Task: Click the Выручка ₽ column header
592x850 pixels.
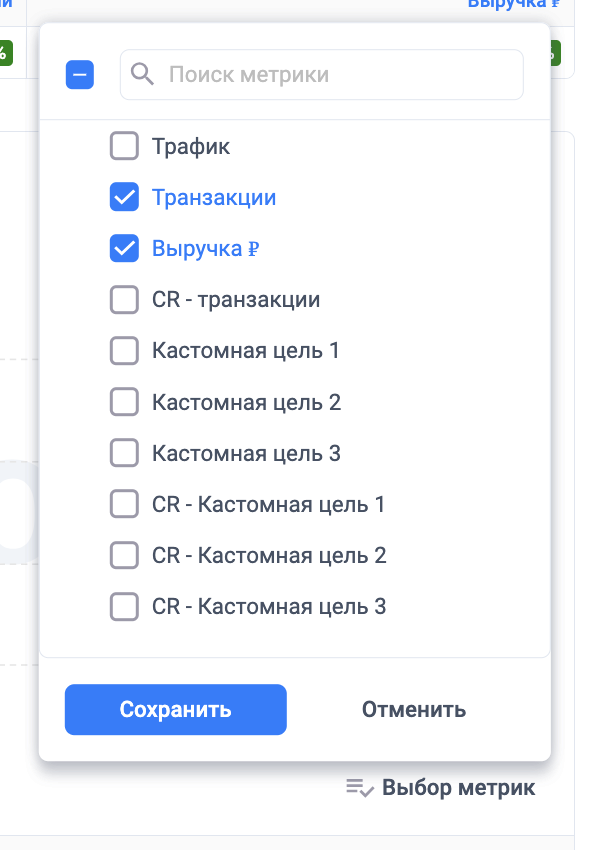Action: (513, 3)
